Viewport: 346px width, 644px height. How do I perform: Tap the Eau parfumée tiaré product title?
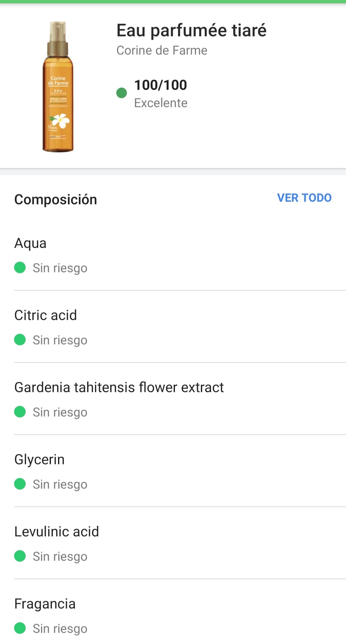pos(191,30)
